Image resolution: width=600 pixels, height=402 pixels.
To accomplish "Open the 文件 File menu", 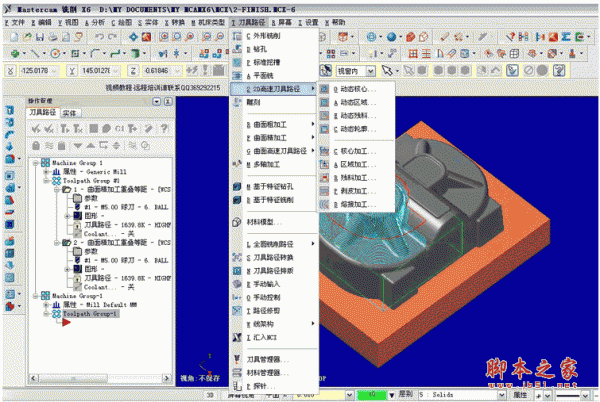I will pos(15,23).
